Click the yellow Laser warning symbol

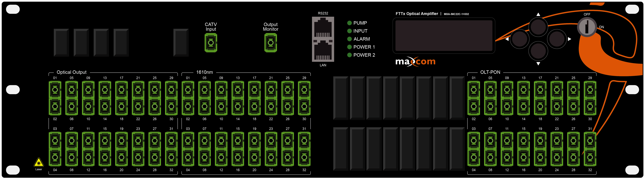click(38, 162)
